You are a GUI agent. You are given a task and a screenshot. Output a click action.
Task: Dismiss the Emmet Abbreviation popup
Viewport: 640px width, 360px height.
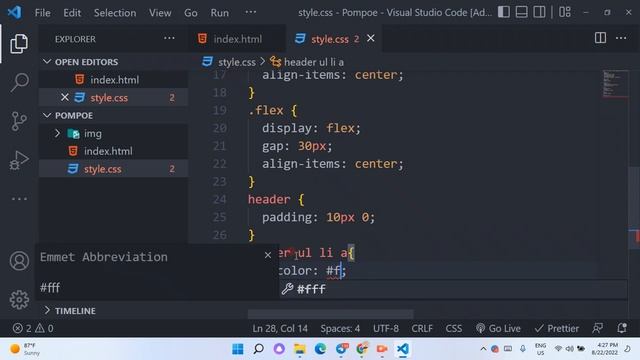(x=267, y=256)
